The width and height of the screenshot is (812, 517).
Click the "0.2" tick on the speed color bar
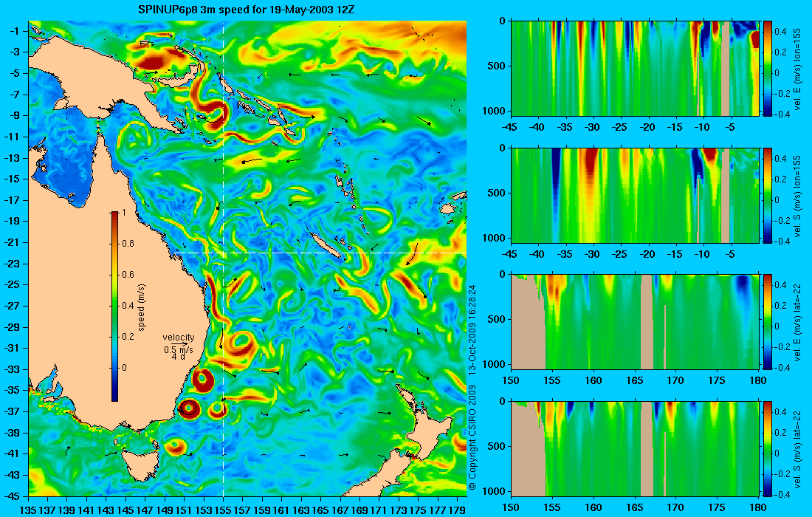click(128, 337)
